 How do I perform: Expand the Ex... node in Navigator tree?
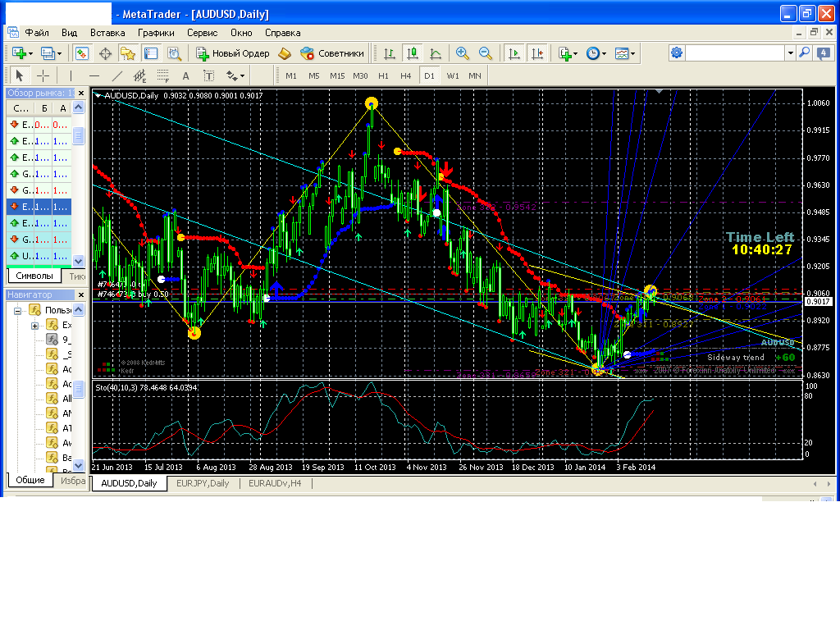[x=35, y=326]
